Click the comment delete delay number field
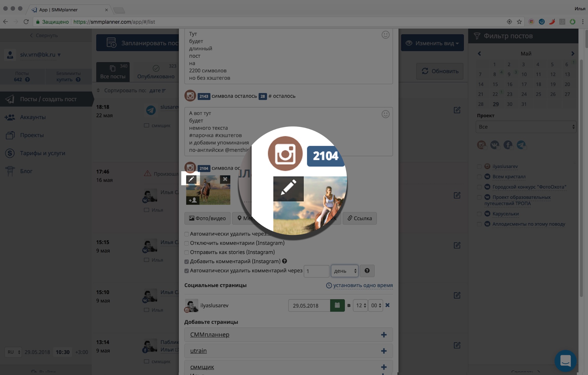The width and height of the screenshot is (588, 375). [317, 271]
